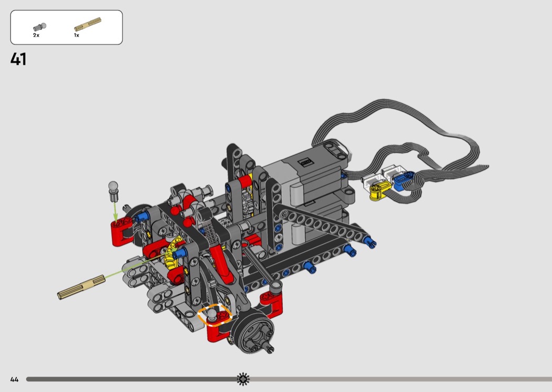This screenshot has height=392, width=552.
Task: Click the "1x" quantity label
Action: (x=76, y=35)
